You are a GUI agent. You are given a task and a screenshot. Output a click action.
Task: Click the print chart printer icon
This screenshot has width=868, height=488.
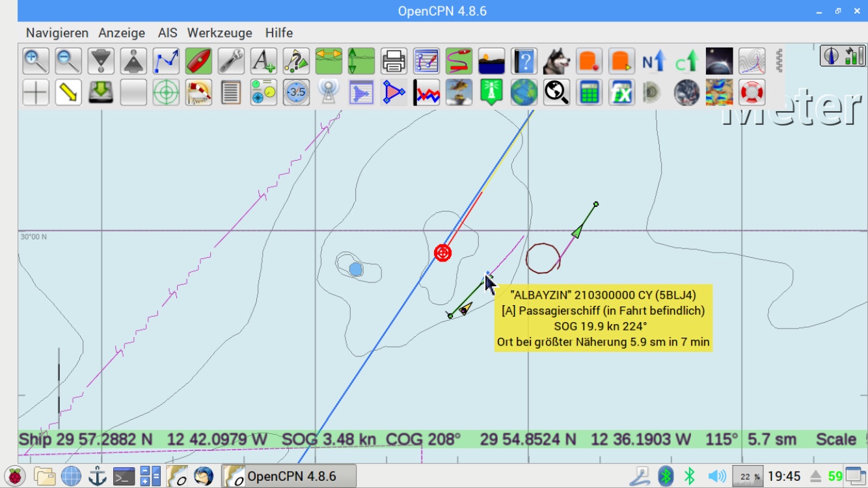coord(394,61)
